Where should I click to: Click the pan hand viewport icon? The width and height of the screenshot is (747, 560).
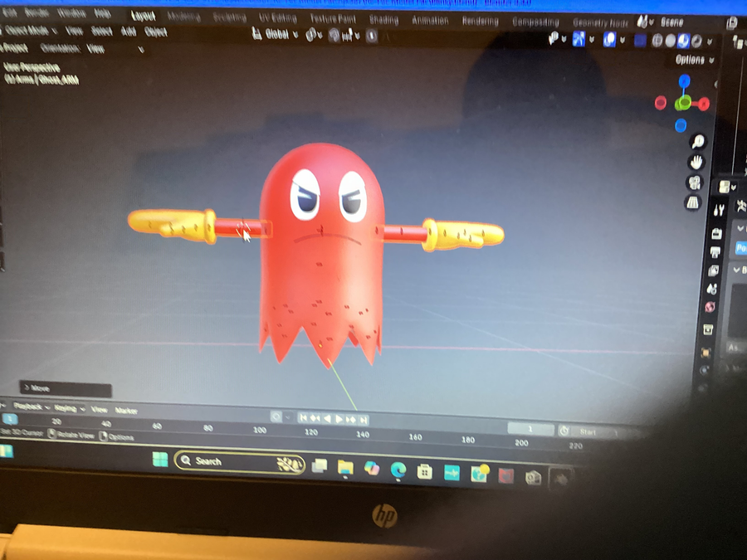pyautogui.click(x=696, y=163)
